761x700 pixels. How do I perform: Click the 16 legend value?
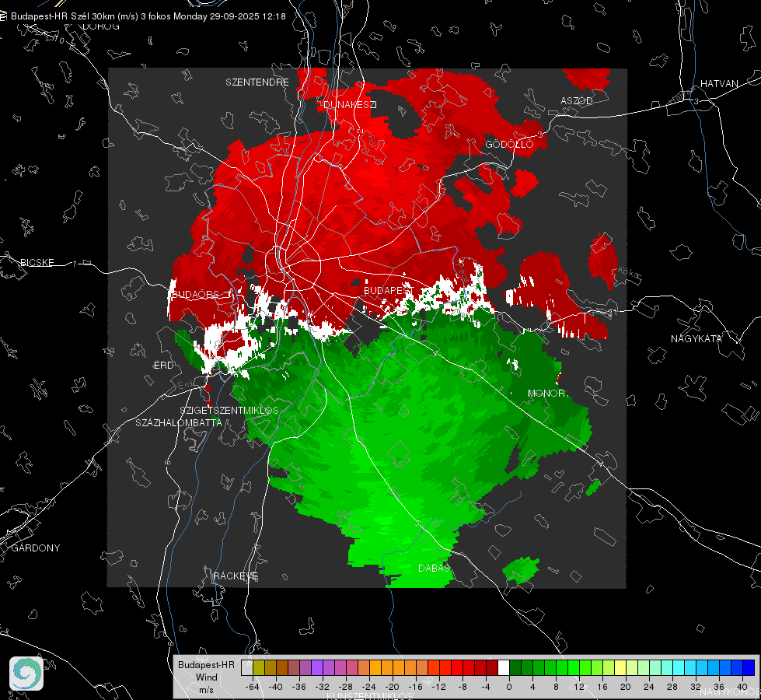(x=602, y=687)
